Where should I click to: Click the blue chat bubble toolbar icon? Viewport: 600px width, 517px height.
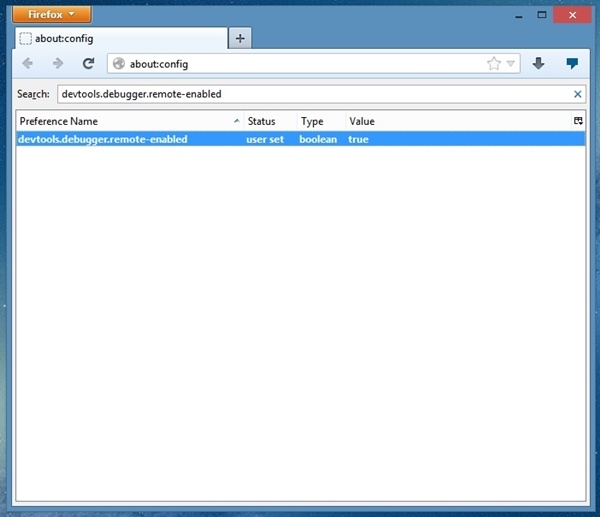pos(572,64)
